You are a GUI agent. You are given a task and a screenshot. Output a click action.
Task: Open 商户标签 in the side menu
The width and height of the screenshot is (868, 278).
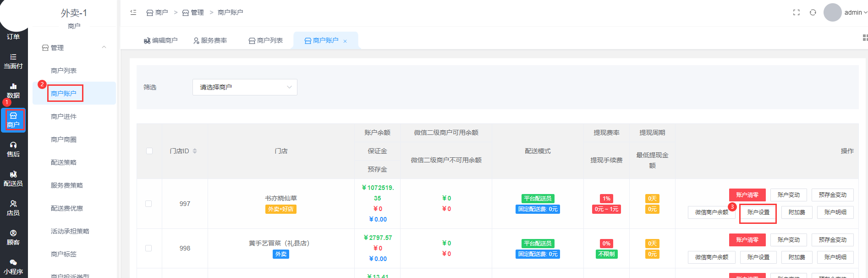coord(64,254)
